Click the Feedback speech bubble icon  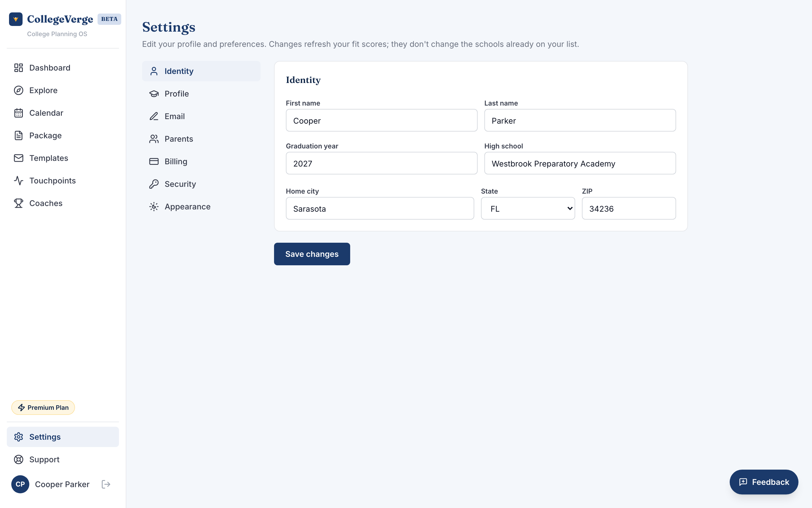click(x=743, y=482)
